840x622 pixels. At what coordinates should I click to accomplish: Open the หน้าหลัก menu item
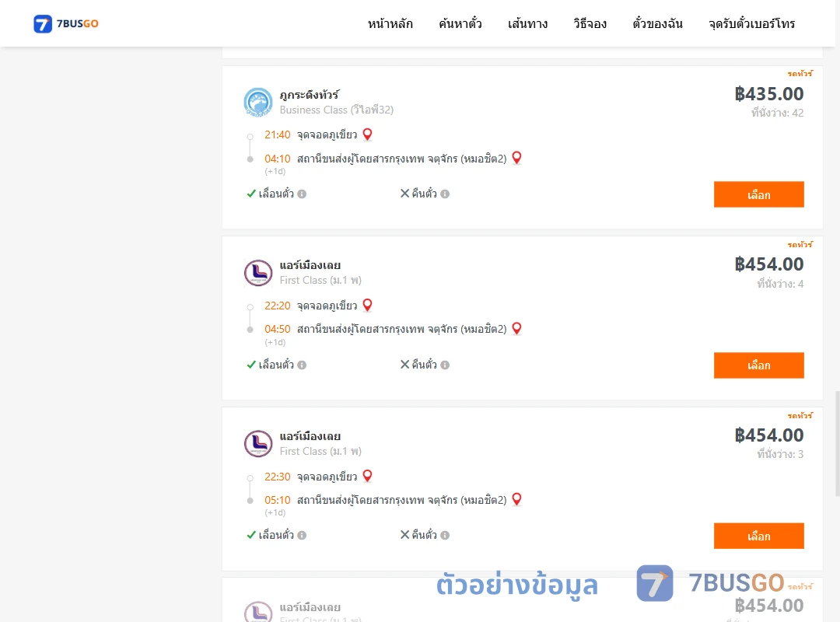click(390, 23)
